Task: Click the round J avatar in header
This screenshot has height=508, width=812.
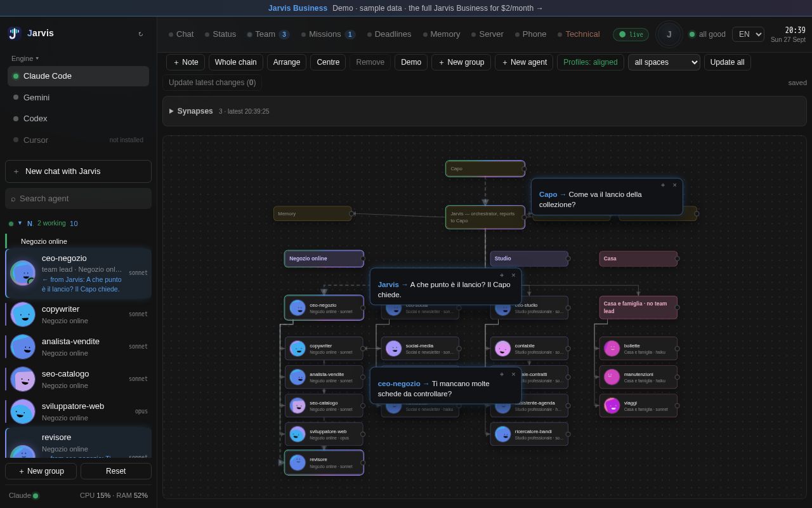Action: tap(669, 34)
